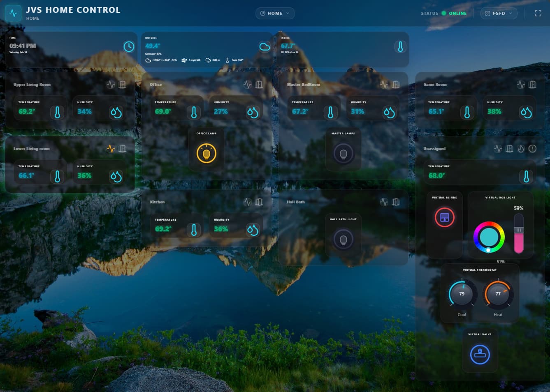
Task: Open the Home view dropdown
Action: 275,13
